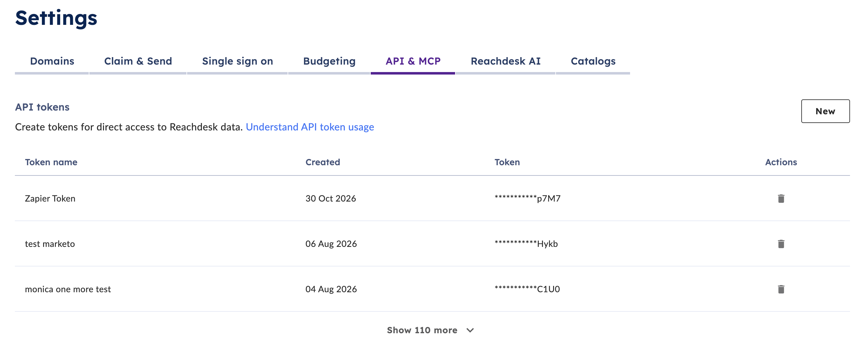Open Understand API token usage link
The image size is (868, 359).
pos(310,127)
